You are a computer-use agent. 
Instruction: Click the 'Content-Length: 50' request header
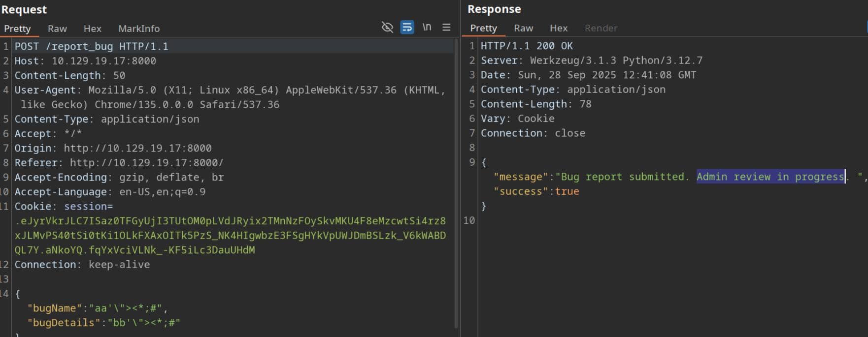click(69, 75)
